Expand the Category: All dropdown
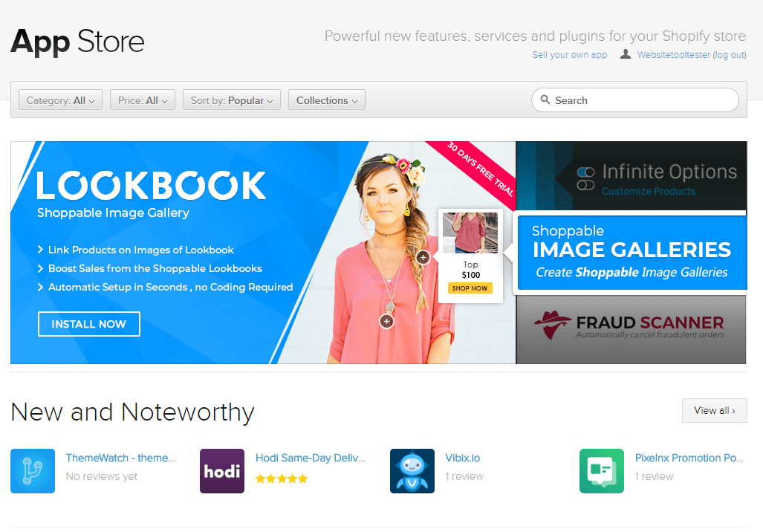 click(60, 100)
